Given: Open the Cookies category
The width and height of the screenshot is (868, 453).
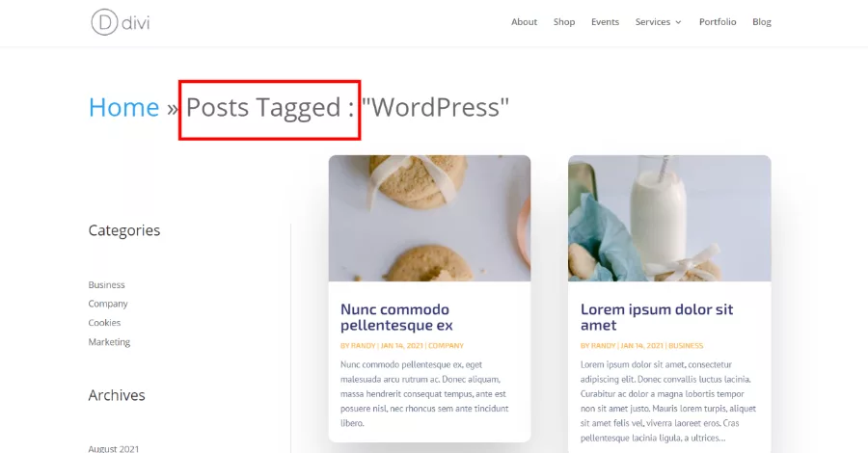Looking at the screenshot, I should (x=104, y=323).
